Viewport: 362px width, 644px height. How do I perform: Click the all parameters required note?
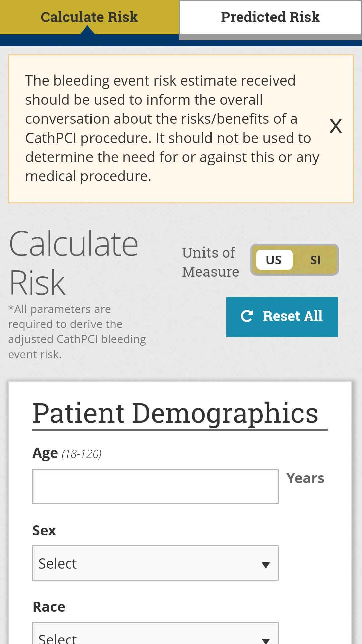pos(77,331)
